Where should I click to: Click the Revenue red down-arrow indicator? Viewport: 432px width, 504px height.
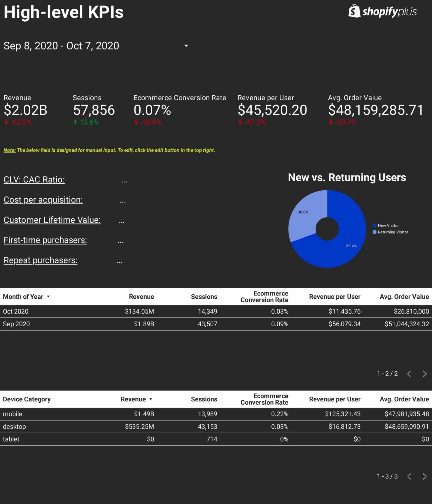[6, 122]
